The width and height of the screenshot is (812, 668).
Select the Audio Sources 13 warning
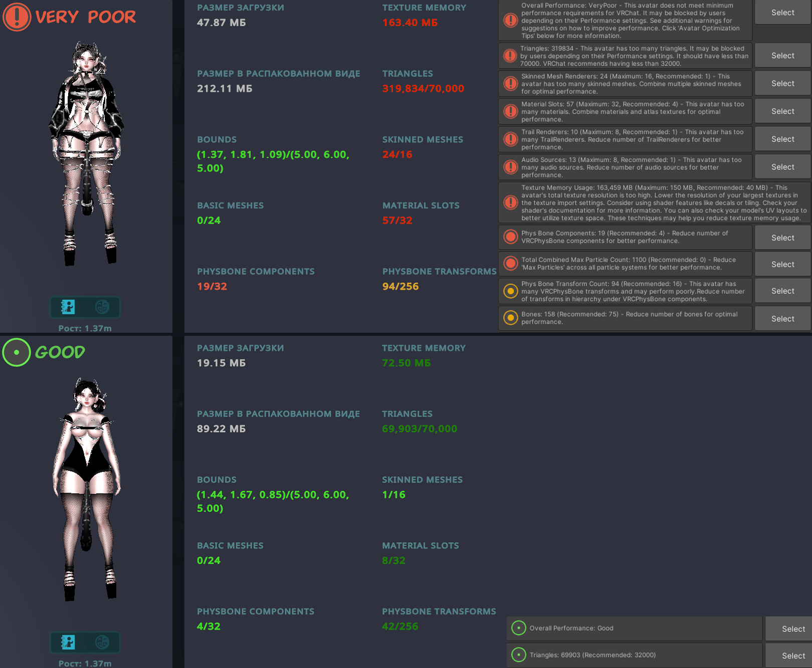[x=782, y=167]
